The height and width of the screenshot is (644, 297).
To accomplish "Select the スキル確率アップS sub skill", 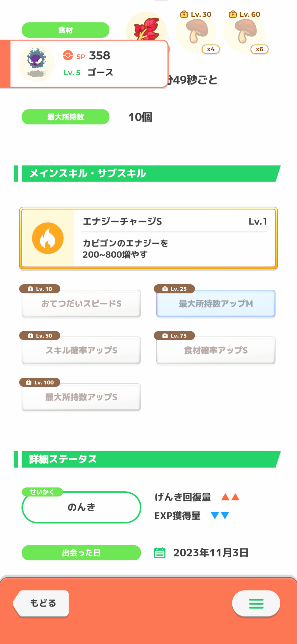I will pyautogui.click(x=81, y=350).
